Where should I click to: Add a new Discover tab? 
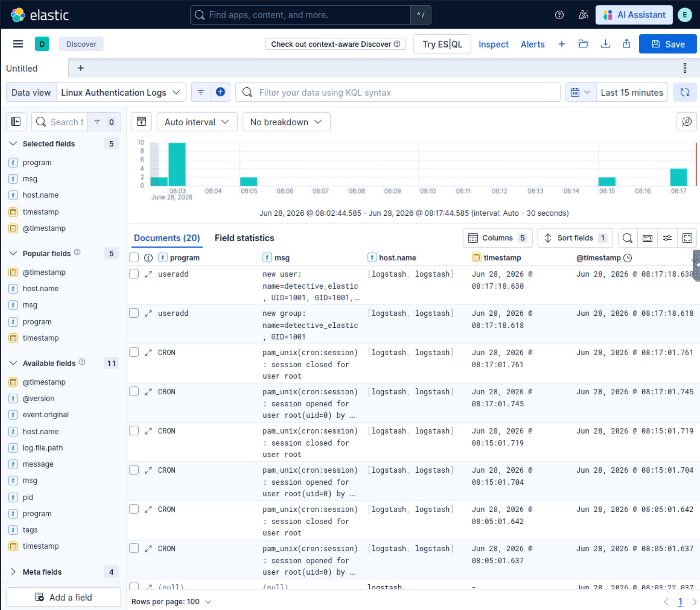coord(80,68)
